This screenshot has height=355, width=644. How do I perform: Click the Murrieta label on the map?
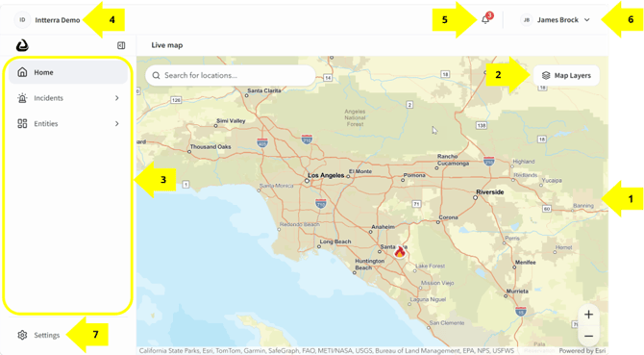pyautogui.click(x=517, y=291)
